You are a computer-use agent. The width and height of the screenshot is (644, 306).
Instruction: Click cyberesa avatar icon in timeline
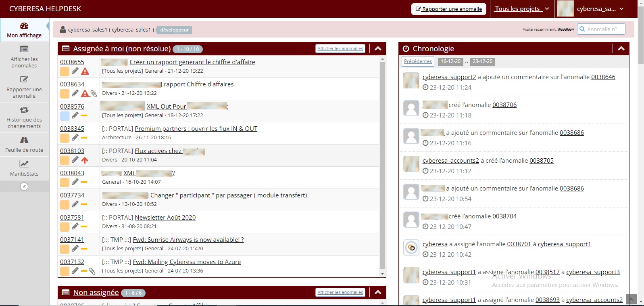coord(411,247)
